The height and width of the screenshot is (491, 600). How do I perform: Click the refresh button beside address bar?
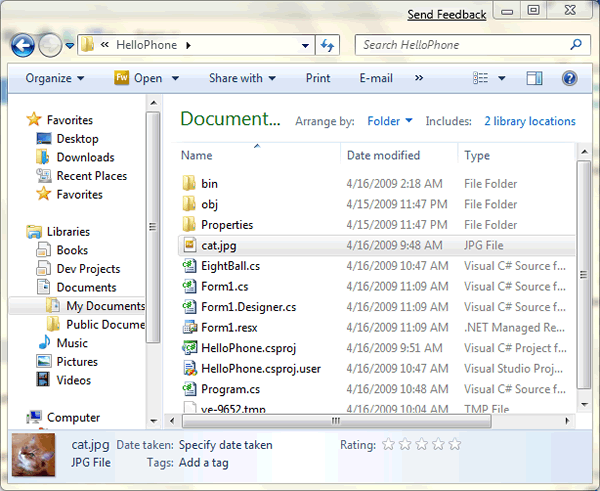(x=328, y=45)
